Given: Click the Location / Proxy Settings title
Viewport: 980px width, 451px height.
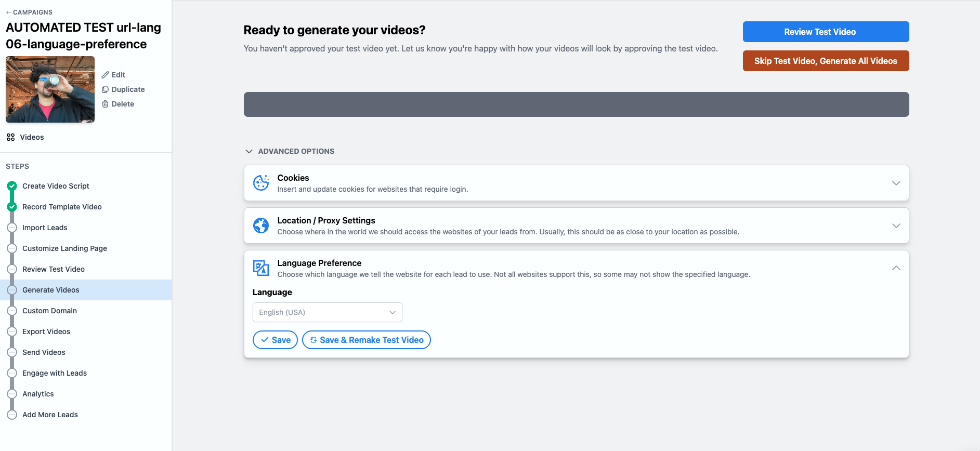Looking at the screenshot, I should [326, 220].
